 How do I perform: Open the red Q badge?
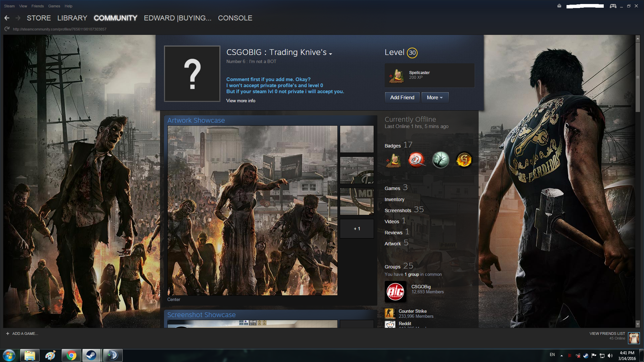click(417, 160)
